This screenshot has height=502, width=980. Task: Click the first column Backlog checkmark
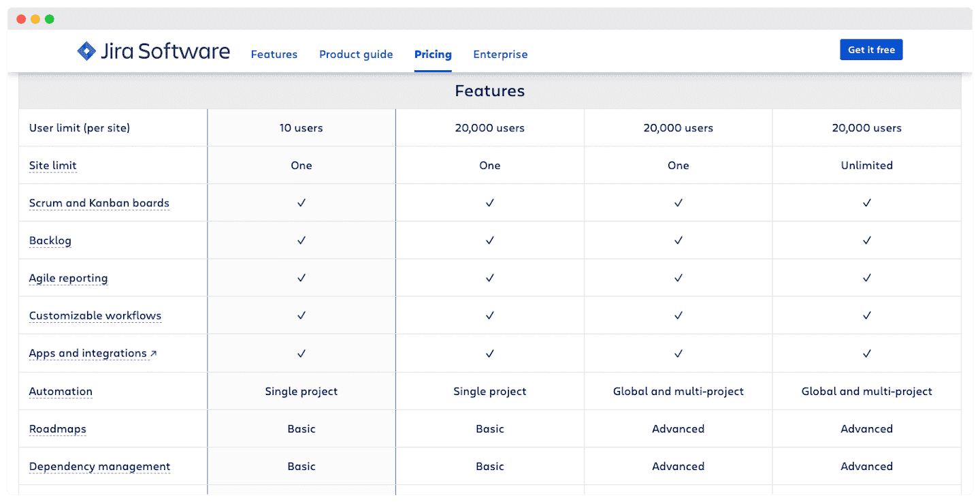click(301, 240)
